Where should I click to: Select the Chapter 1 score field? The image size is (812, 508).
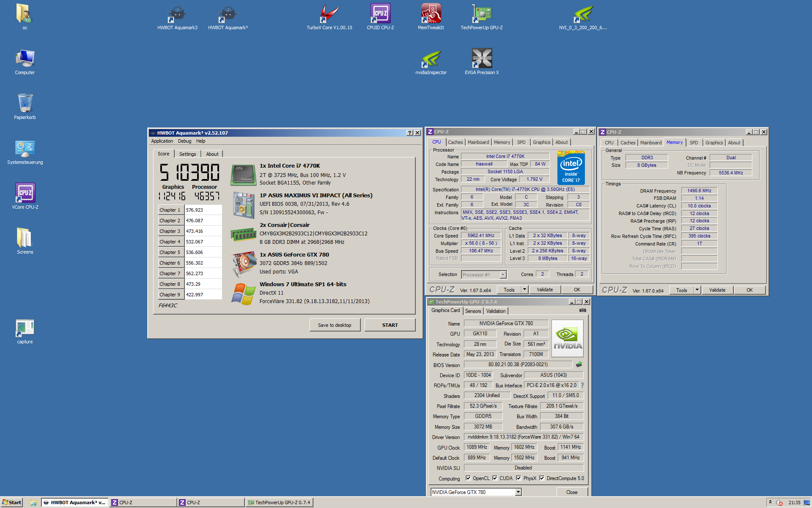(203, 210)
